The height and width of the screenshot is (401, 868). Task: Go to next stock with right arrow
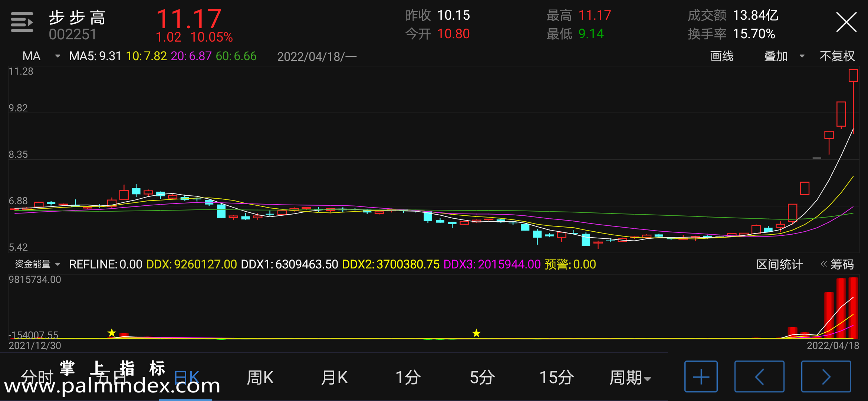click(826, 376)
